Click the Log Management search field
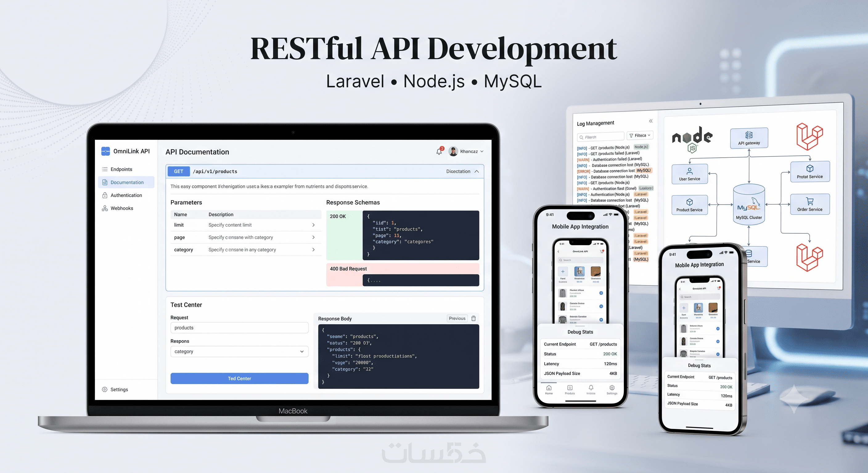Screen dimensions: 868x473 tap(600, 137)
